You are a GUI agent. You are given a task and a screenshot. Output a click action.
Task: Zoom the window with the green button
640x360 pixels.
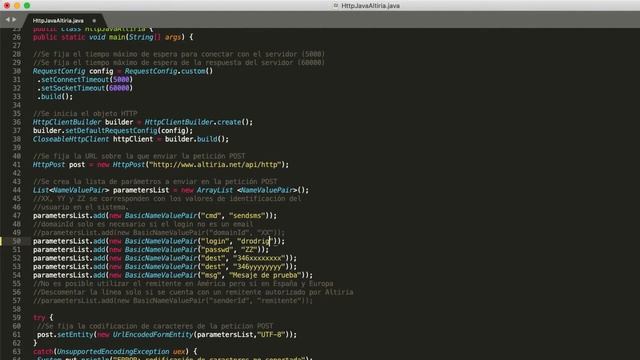coord(27,5)
